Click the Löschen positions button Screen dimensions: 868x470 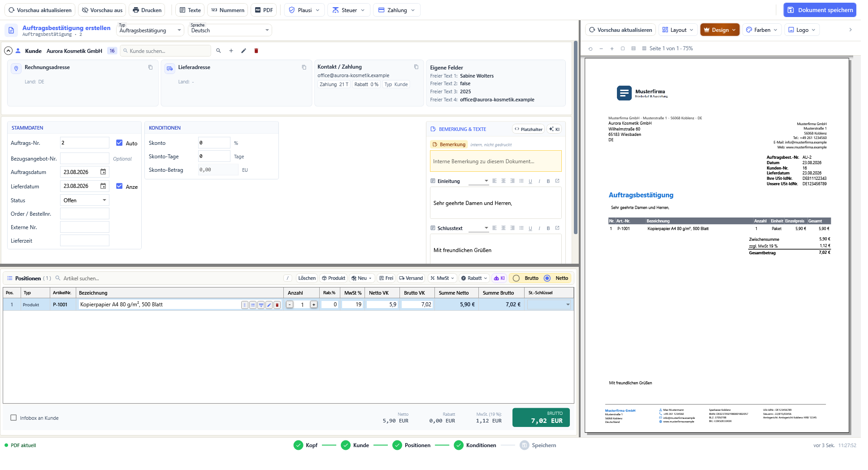pos(307,278)
